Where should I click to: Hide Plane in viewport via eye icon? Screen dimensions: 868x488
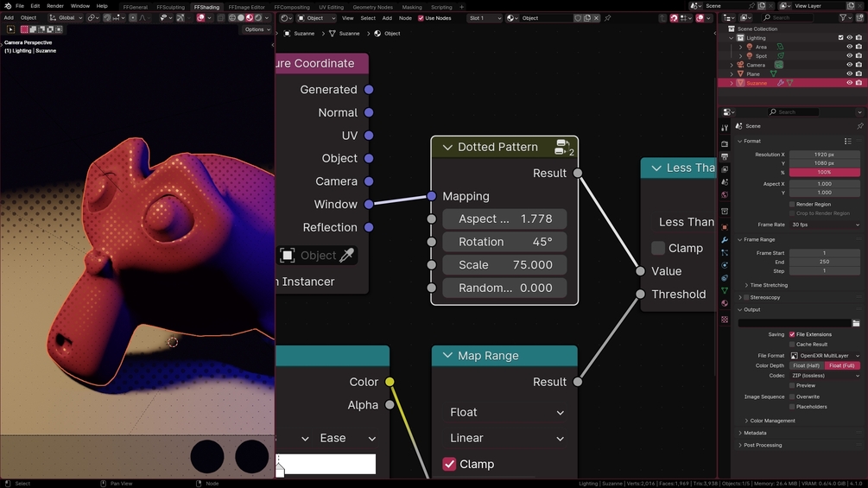(849, 73)
